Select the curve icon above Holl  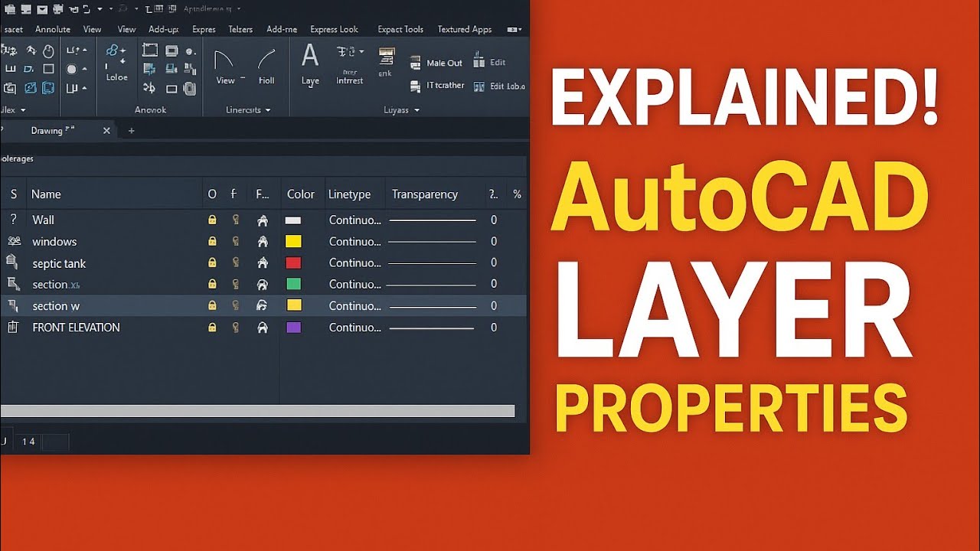266,60
